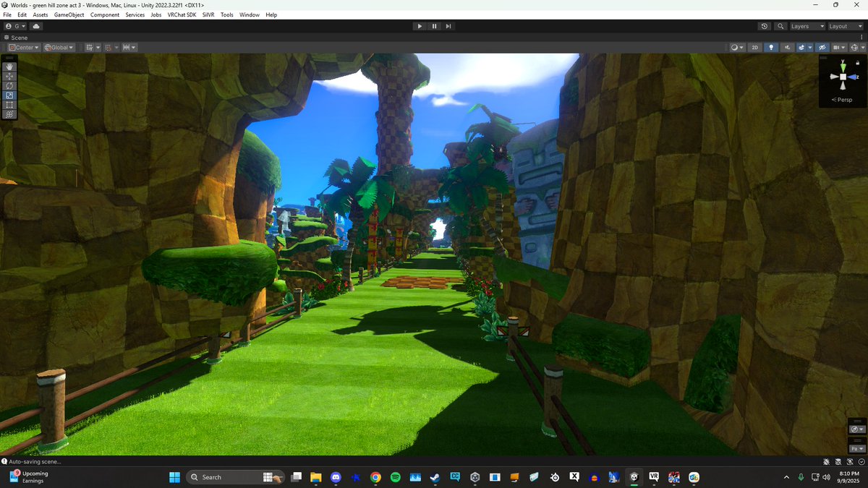
Task: Switch to the Scene tab
Action: (16, 37)
